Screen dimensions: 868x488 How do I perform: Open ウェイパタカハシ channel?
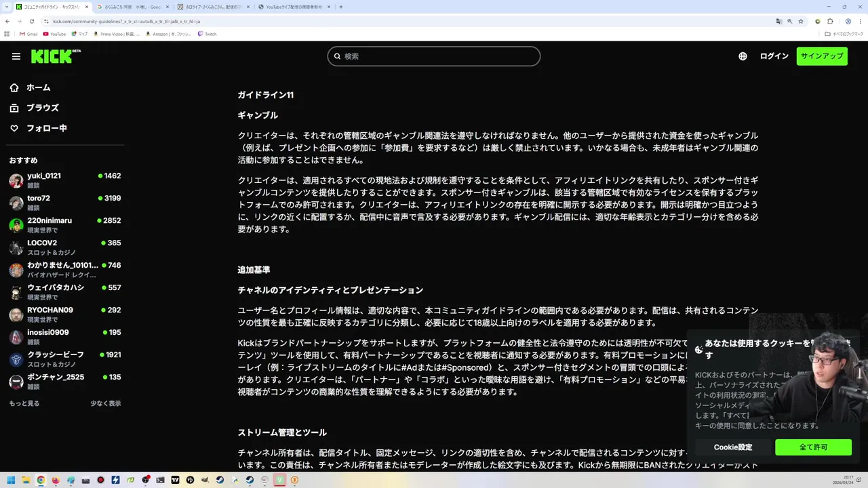point(64,292)
